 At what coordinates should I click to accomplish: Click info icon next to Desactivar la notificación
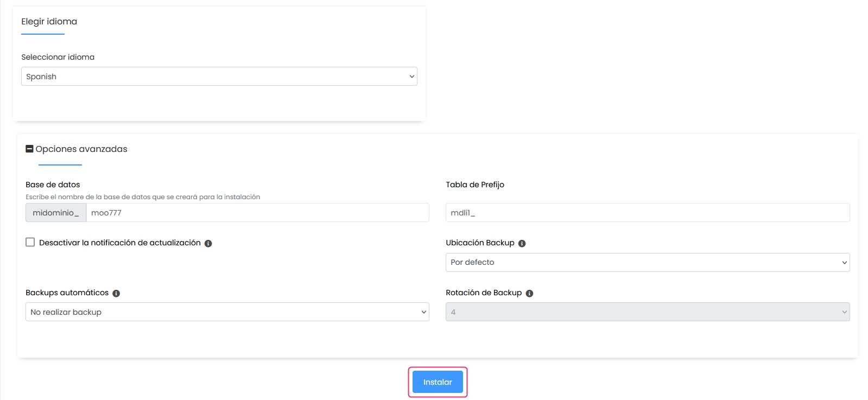click(x=208, y=244)
